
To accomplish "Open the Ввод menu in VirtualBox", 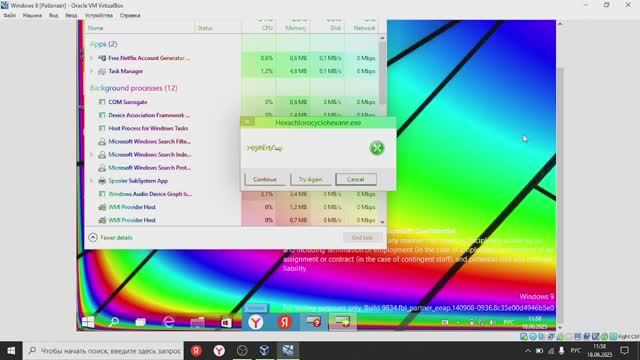I will coord(71,15).
